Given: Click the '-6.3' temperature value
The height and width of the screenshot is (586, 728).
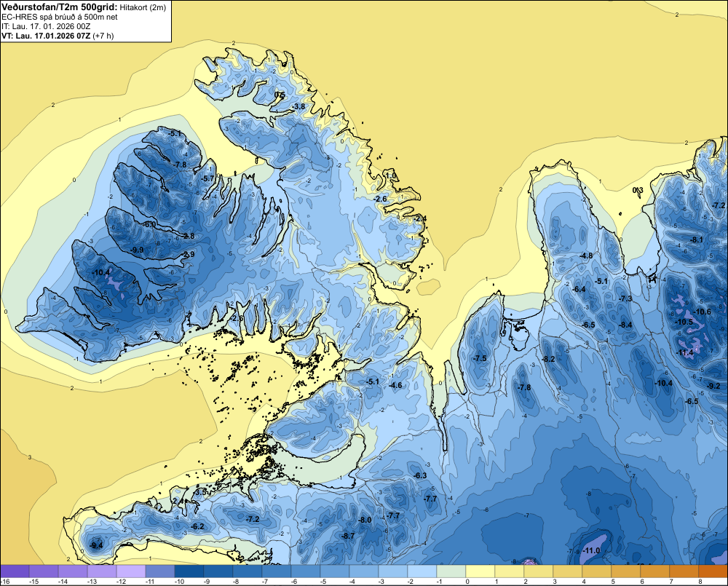Looking at the screenshot, I should tap(420, 475).
